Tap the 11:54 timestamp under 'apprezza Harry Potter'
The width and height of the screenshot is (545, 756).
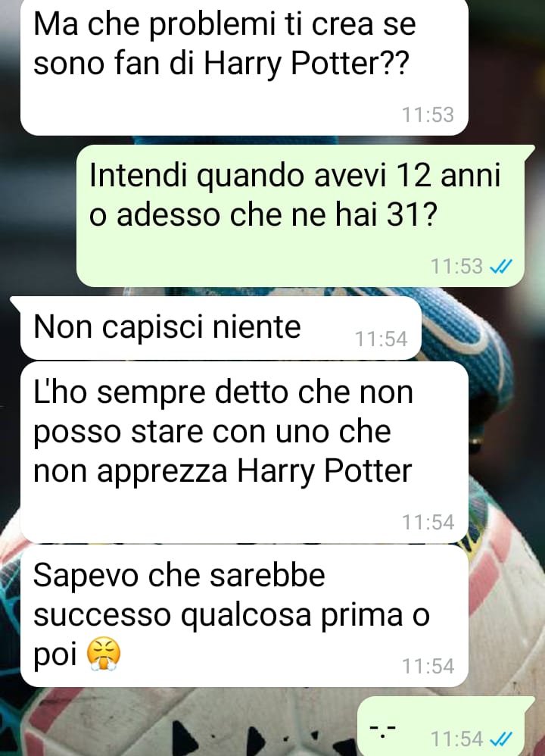[x=428, y=522]
